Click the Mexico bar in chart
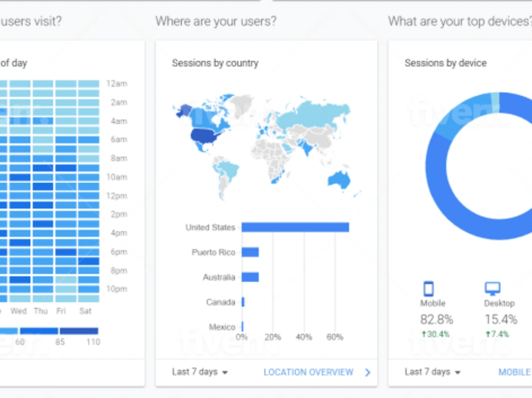This screenshot has width=532, height=398. click(242, 326)
